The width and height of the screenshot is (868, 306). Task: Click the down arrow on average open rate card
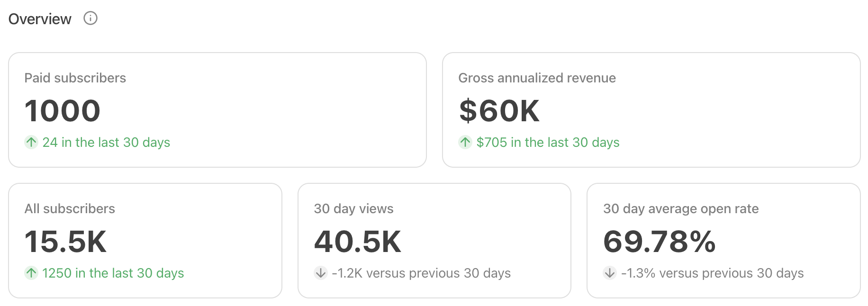[610, 273]
